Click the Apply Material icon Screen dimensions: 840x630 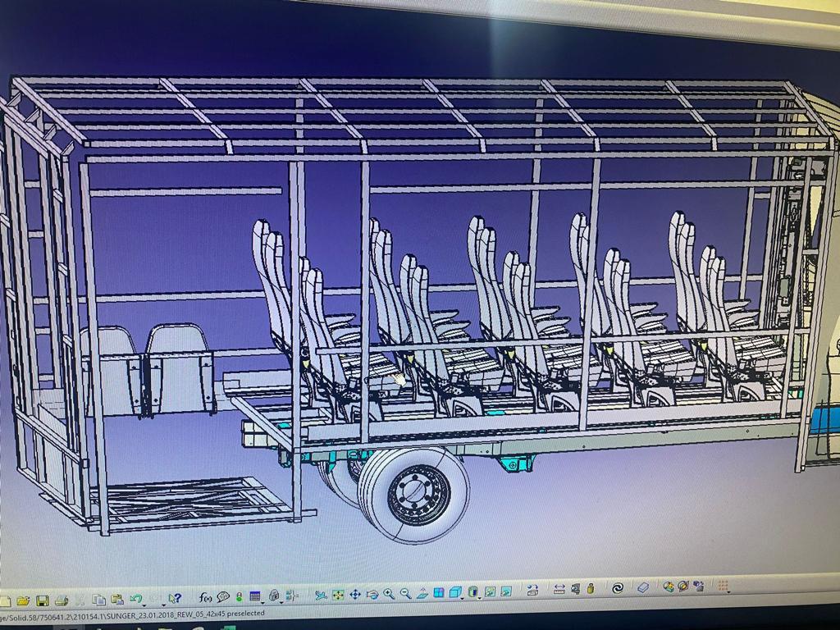(x=669, y=587)
